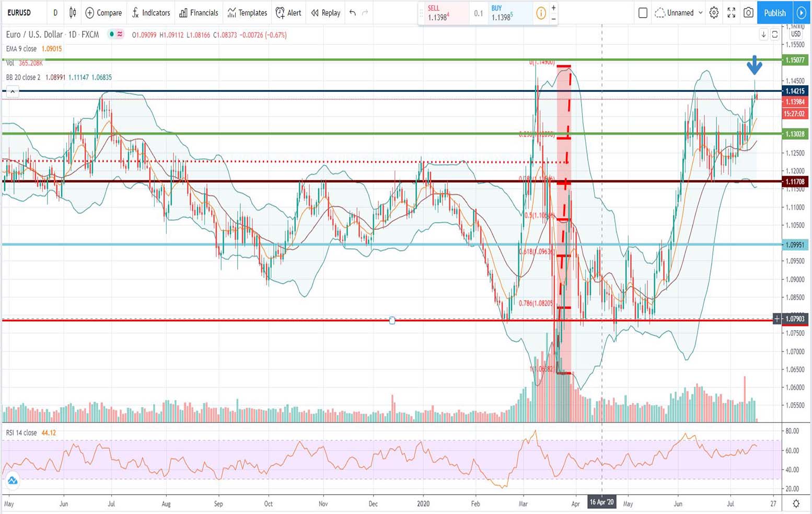Toggle fullscreen mode

tap(731, 13)
